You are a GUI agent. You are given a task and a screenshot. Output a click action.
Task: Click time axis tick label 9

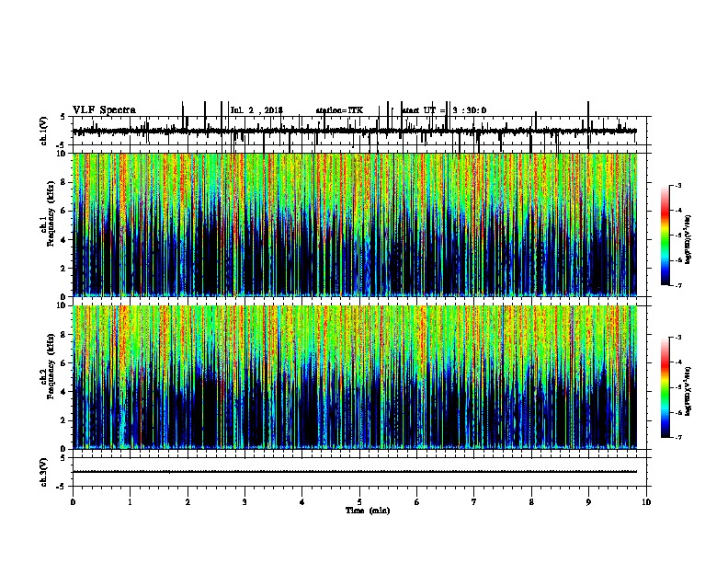[x=588, y=501]
